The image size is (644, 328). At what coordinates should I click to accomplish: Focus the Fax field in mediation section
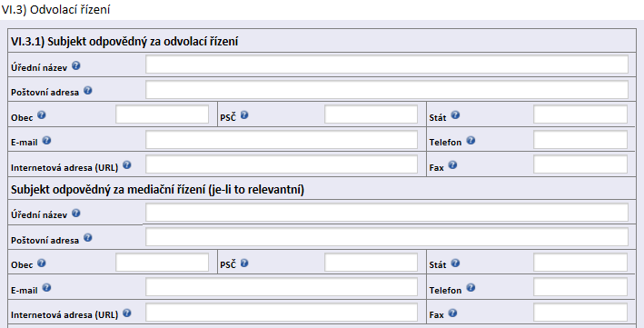(x=580, y=313)
